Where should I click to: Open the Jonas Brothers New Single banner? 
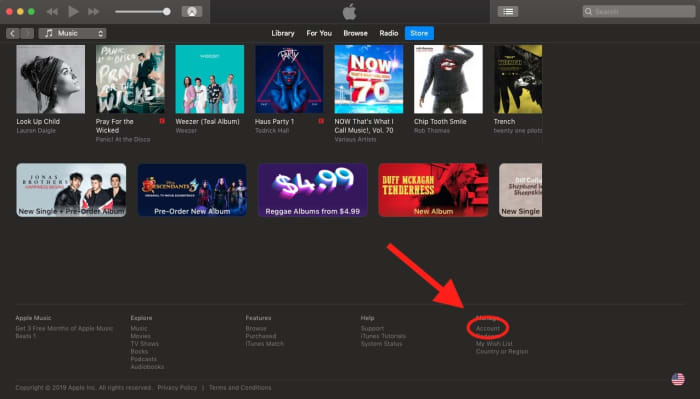pyautogui.click(x=71, y=190)
